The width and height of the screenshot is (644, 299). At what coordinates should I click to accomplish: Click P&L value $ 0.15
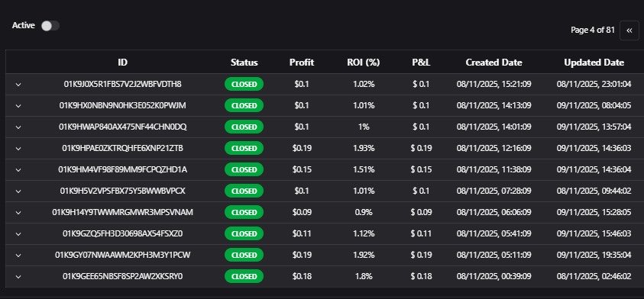pos(421,169)
